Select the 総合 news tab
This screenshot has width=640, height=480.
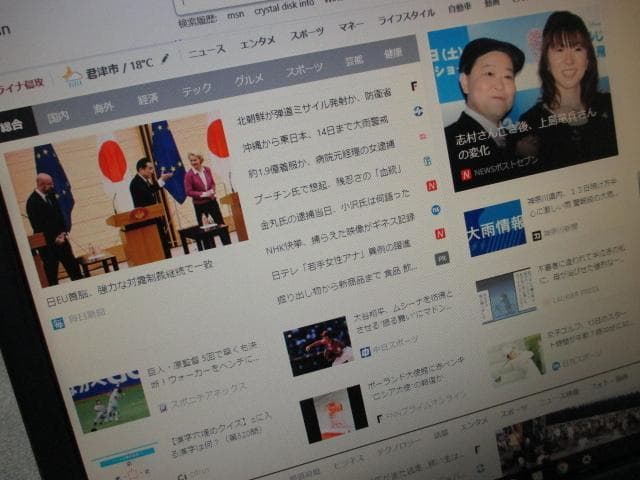click(11, 125)
